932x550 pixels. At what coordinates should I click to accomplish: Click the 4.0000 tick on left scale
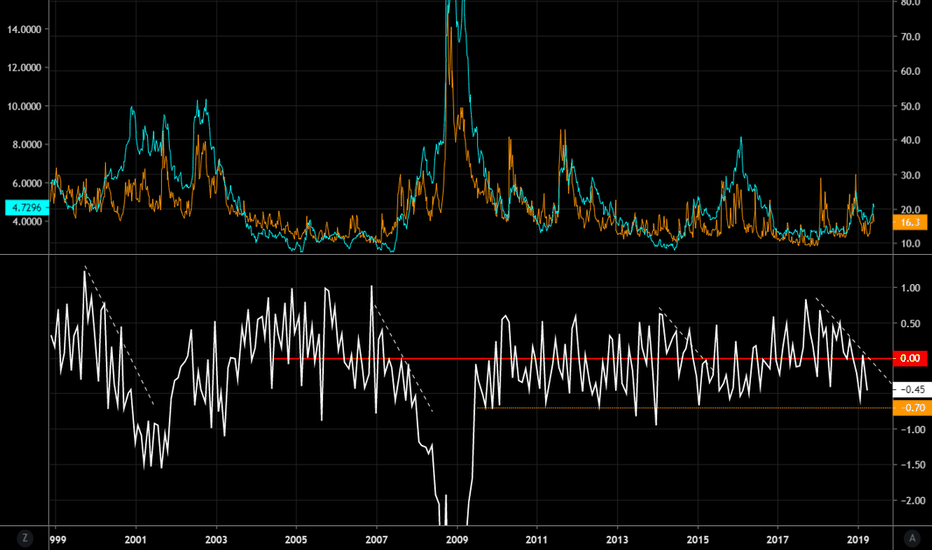[x=27, y=222]
